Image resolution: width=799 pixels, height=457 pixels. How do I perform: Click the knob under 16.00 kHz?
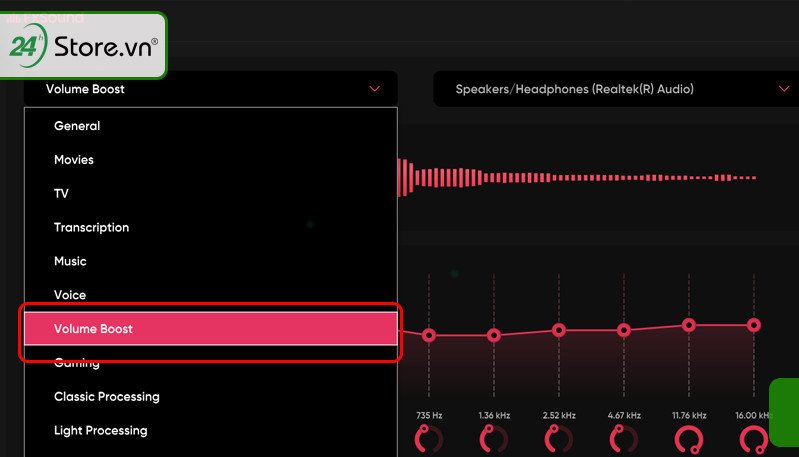tap(754, 440)
